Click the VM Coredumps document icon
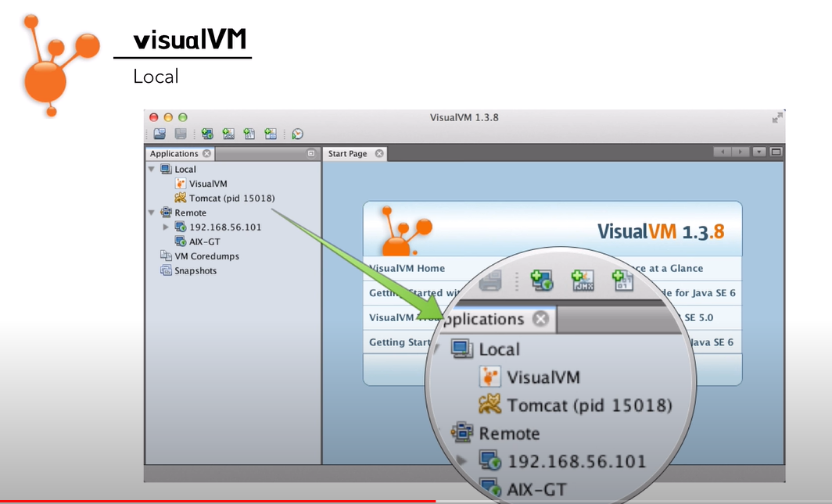This screenshot has height=504, width=832. coord(166,256)
